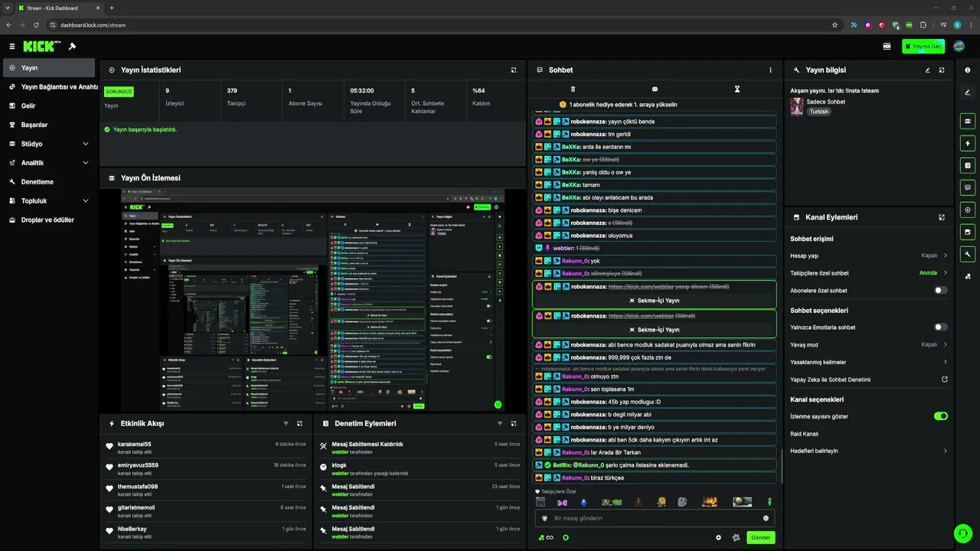Toggle Abonelere özel sohbet switch
The height and width of the screenshot is (551, 980).
[941, 291]
